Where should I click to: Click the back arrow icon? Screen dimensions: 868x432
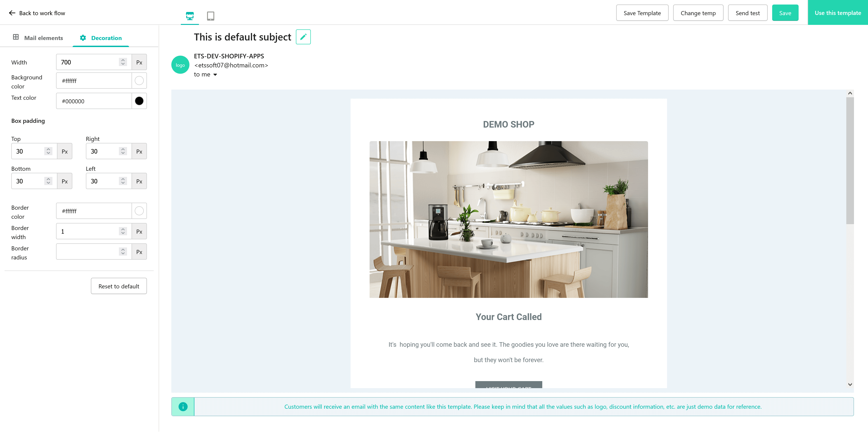click(x=12, y=13)
